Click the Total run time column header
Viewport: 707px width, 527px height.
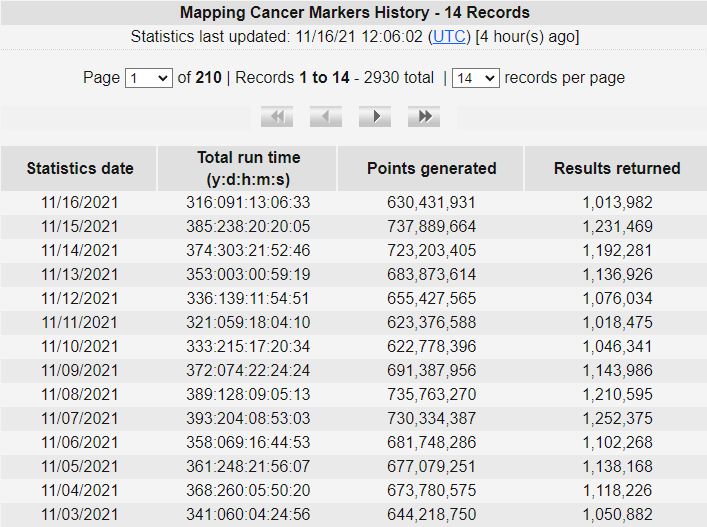(x=248, y=168)
